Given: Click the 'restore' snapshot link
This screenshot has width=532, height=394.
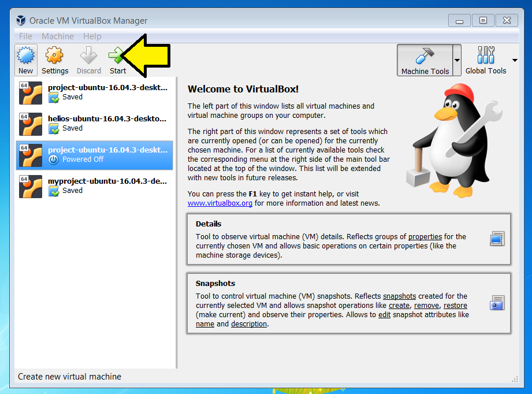Looking at the screenshot, I should click(x=455, y=306).
